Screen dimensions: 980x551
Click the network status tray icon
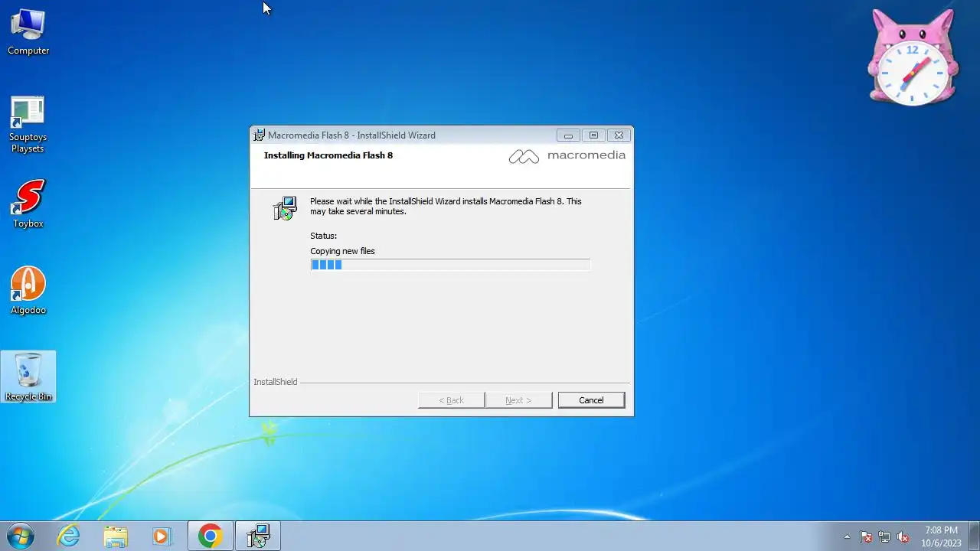click(x=884, y=536)
